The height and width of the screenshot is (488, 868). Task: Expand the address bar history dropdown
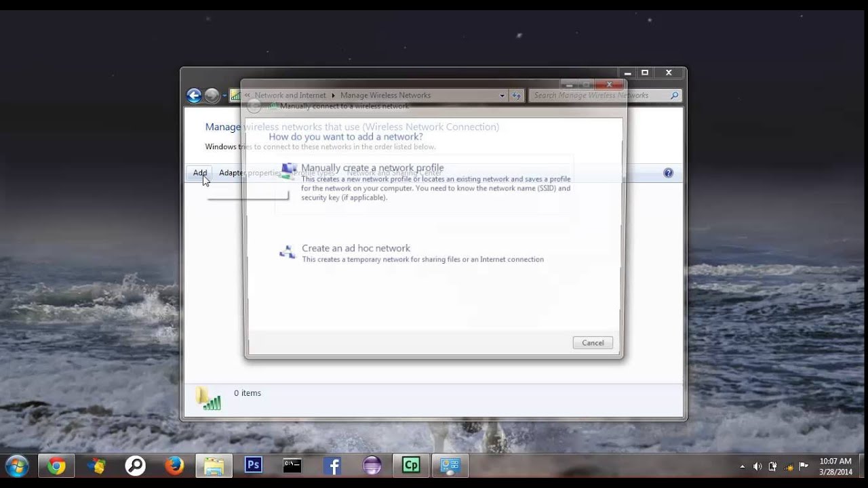point(502,96)
